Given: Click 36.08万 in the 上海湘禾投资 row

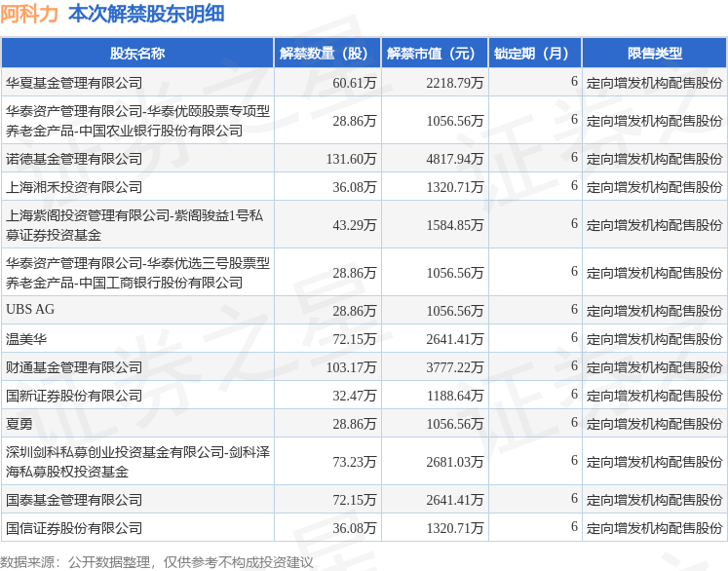Looking at the screenshot, I should 354,187.
